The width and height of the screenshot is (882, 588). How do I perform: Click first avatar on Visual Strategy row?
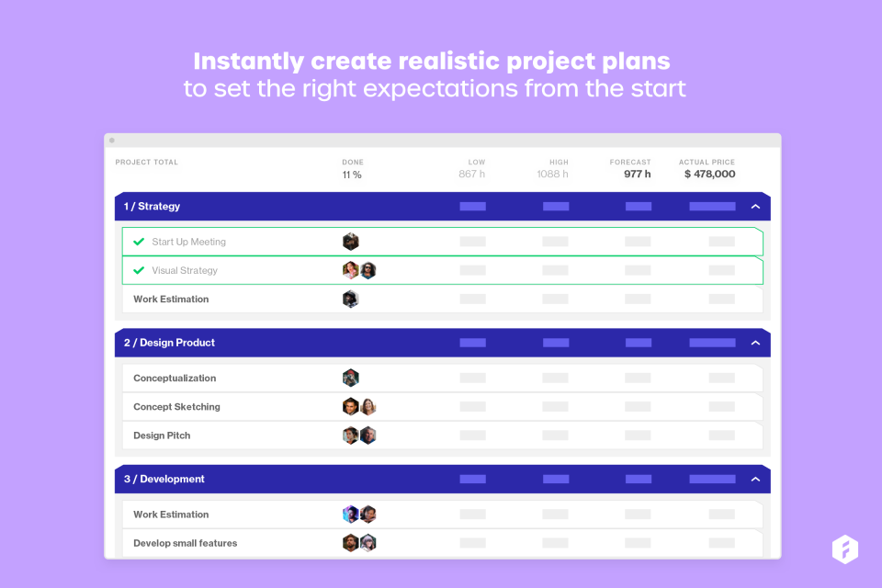pyautogui.click(x=350, y=270)
